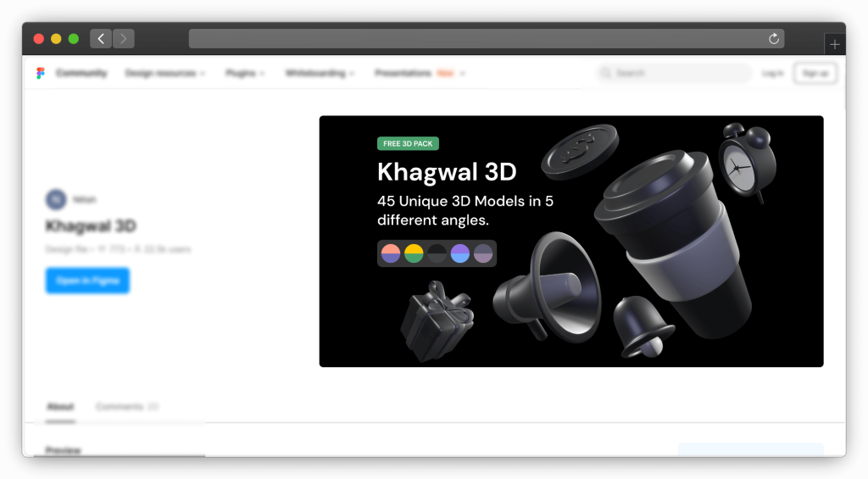Expand the Design resources dropdown
Image resolution: width=868 pixels, height=479 pixels.
tap(165, 74)
